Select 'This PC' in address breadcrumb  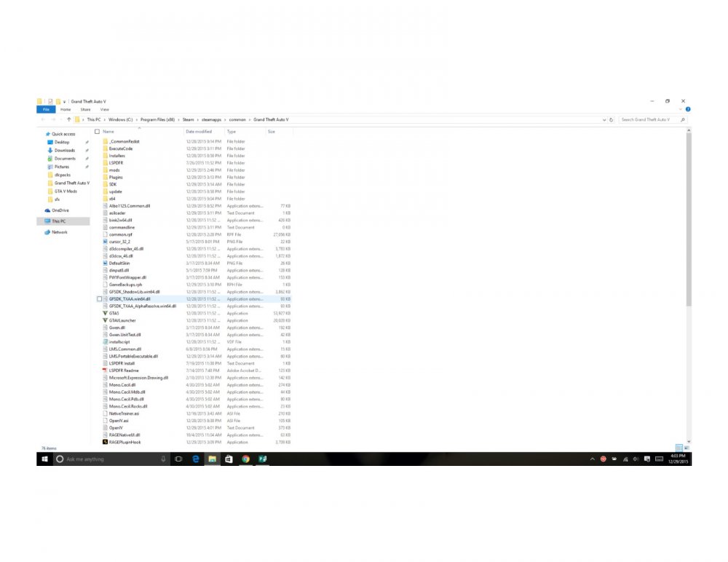pyautogui.click(x=94, y=120)
